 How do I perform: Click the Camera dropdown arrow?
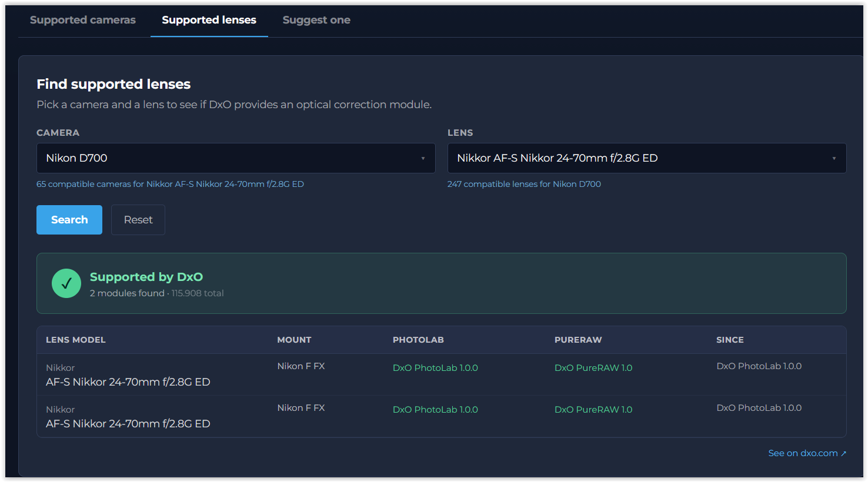[423, 158]
